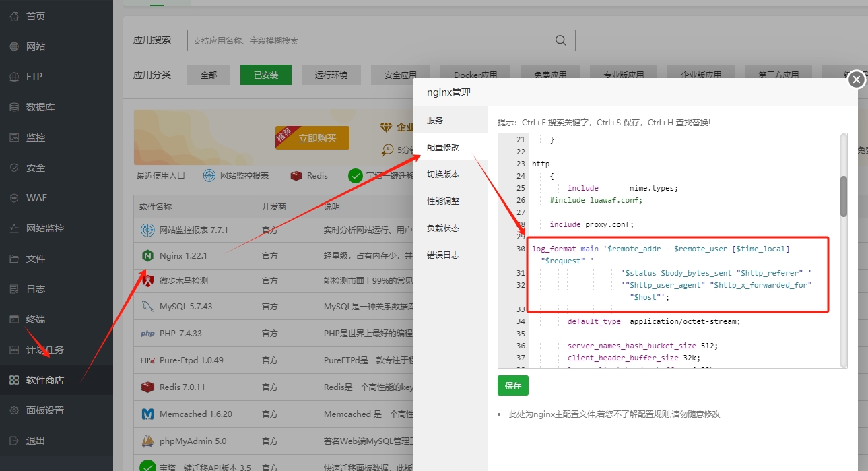
Task: Click the include proxy.conf; line
Action: coord(592,224)
